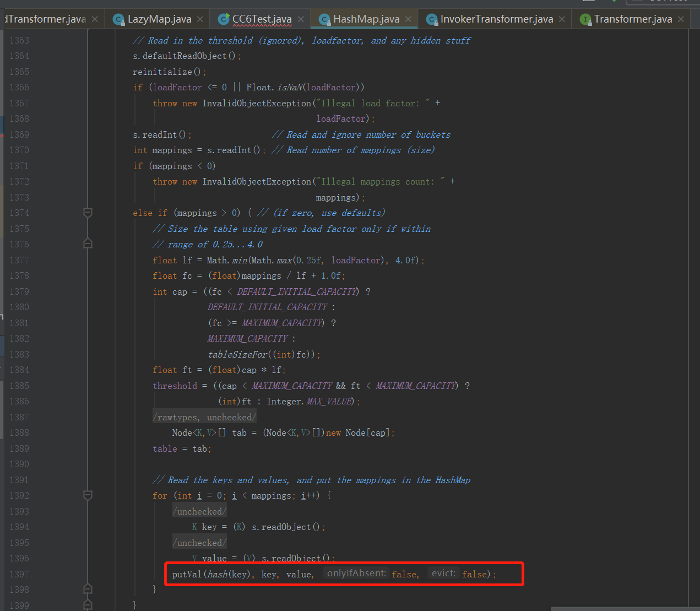Expand the folded "/rawtypes, unchecked/" annotation

click(x=204, y=418)
